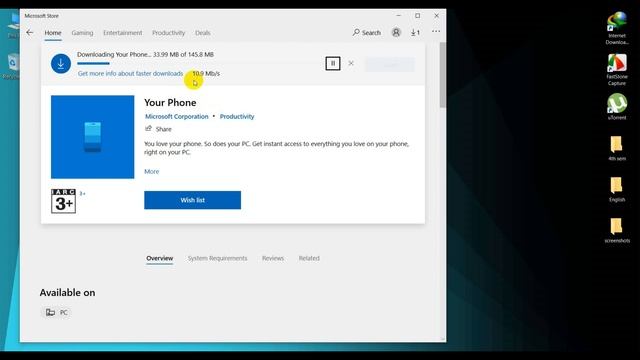Select the screenshots desktop folder
This screenshot has height=360, width=640.
[617, 230]
